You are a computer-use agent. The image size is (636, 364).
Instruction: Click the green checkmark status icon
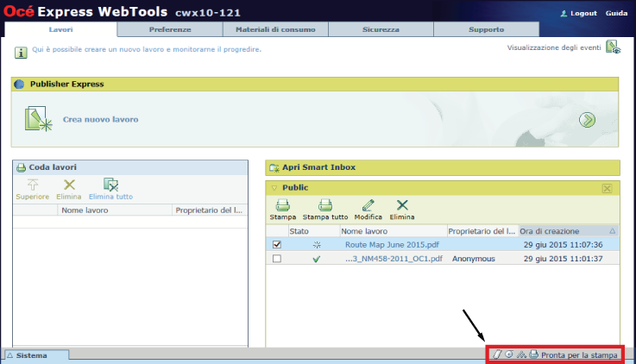click(317, 259)
